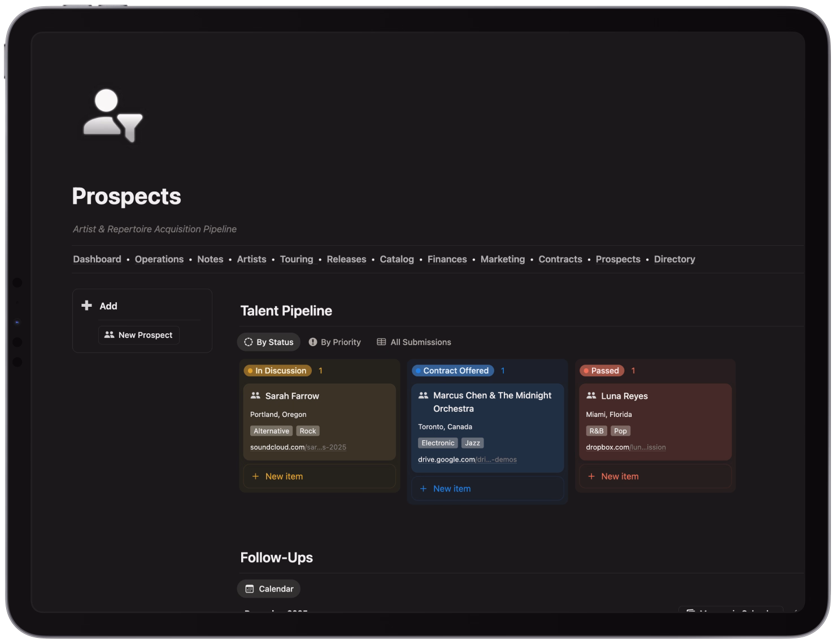Navigate to the Artists page
The width and height of the screenshot is (836, 644).
pos(251,259)
